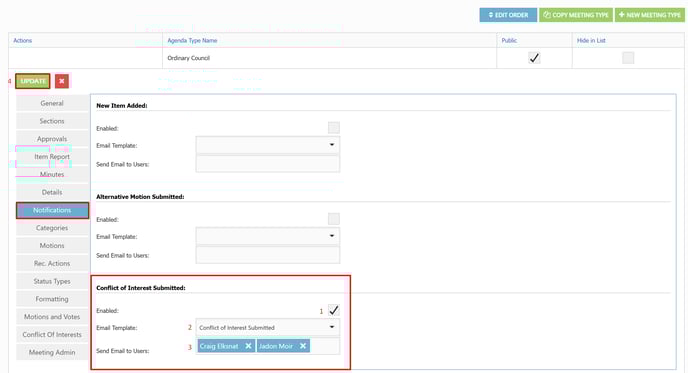Click New Meeting Type button
The image size is (688, 373).
pyautogui.click(x=649, y=15)
